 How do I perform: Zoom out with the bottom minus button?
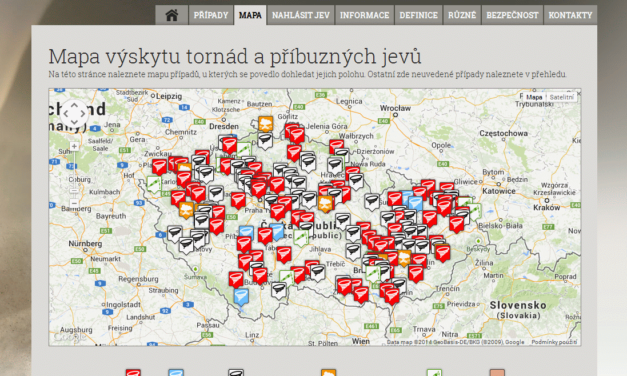tap(74, 203)
